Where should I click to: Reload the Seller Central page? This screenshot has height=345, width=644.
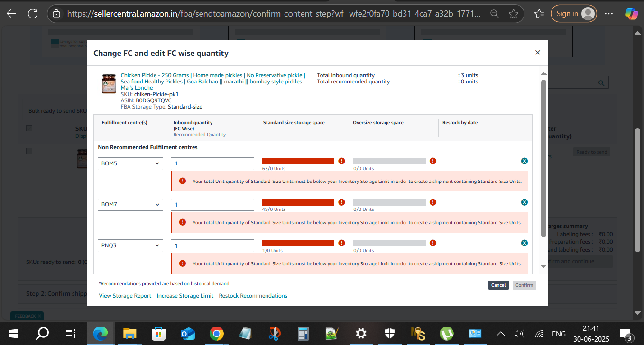(x=33, y=14)
